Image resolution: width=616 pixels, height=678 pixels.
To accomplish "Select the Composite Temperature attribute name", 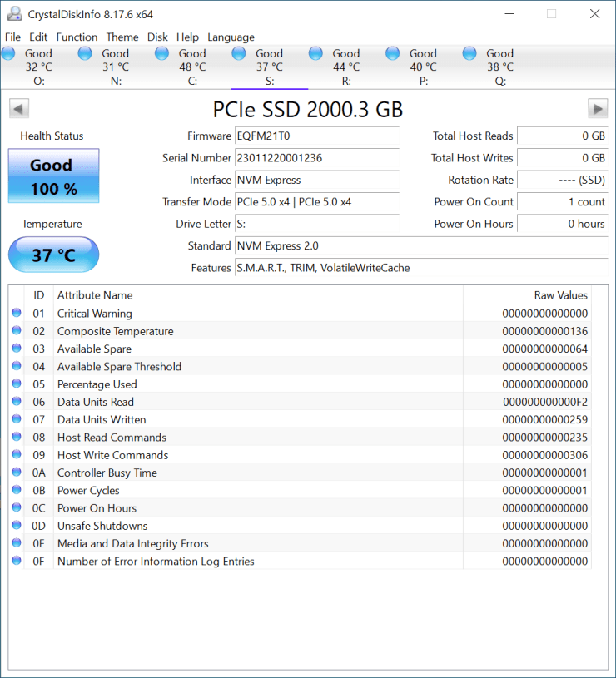I will point(116,331).
